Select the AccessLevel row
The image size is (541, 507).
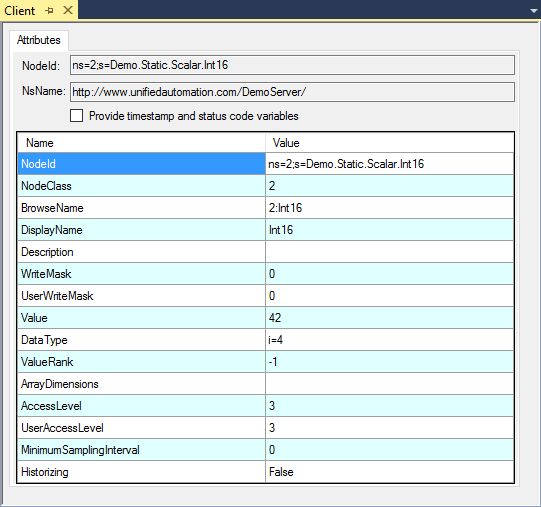click(265, 406)
